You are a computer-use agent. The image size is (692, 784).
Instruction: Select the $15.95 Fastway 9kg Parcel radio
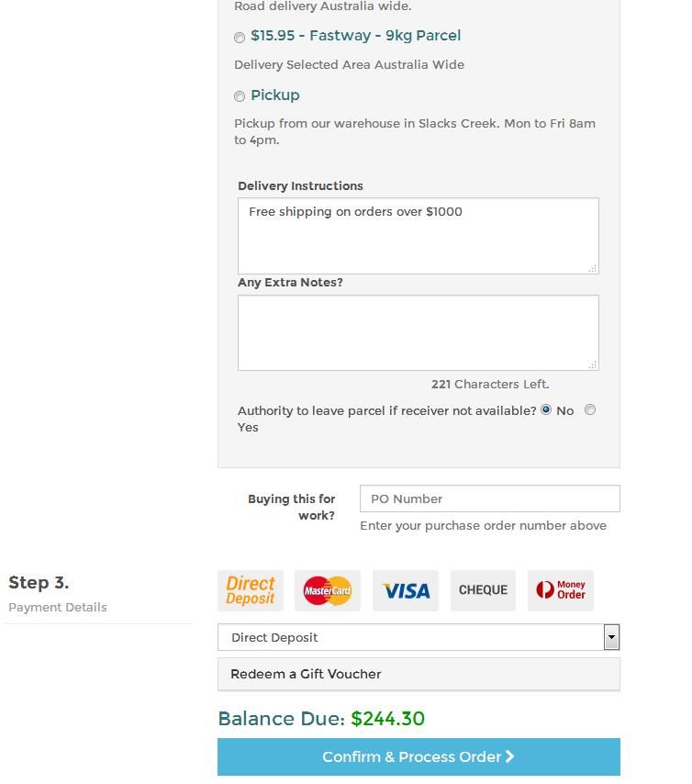tap(240, 37)
